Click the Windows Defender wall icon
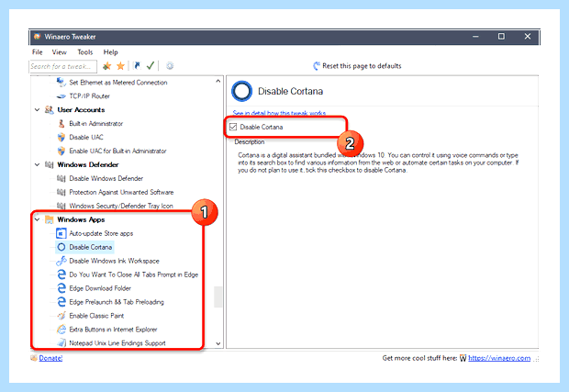 click(x=49, y=164)
